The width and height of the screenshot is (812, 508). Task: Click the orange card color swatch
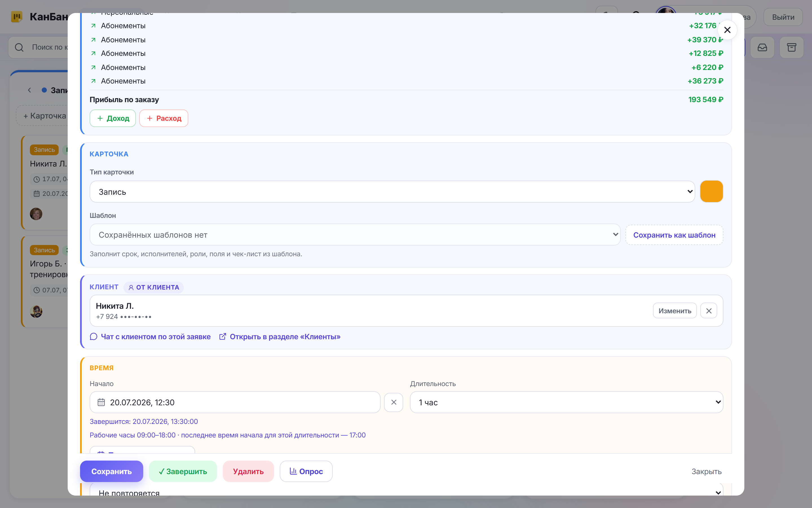click(x=711, y=192)
